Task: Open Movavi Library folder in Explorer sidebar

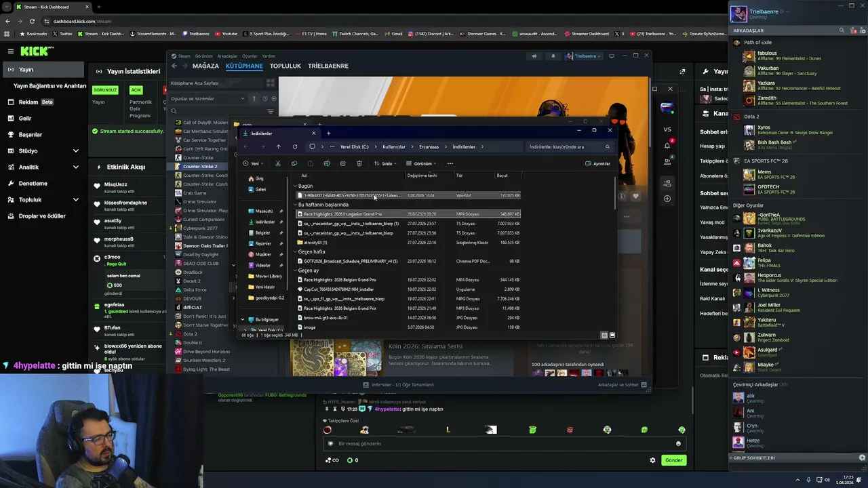Action: click(x=264, y=276)
